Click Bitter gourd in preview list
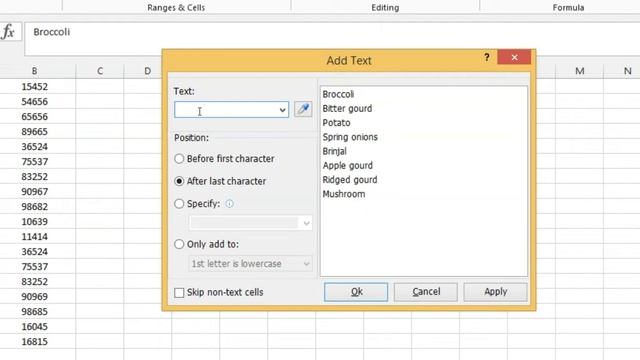The height and width of the screenshot is (360, 640). [x=347, y=109]
